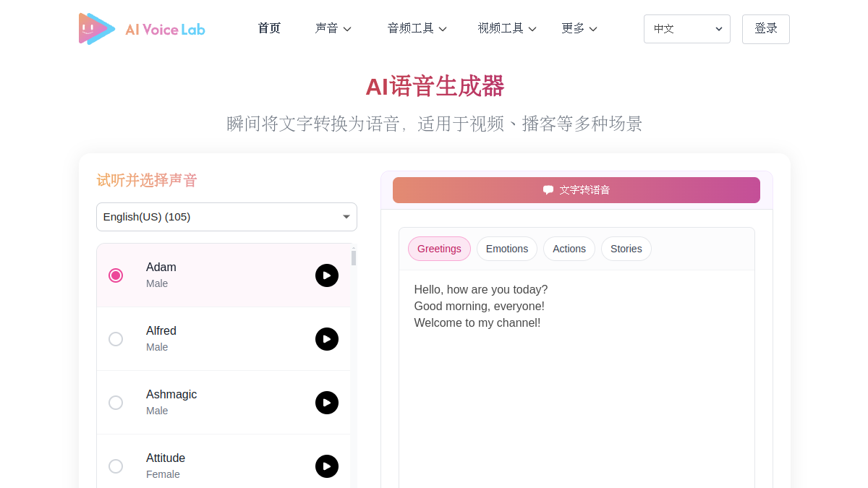Click the voice name Attitude
The height and width of the screenshot is (488, 868).
[x=166, y=458]
